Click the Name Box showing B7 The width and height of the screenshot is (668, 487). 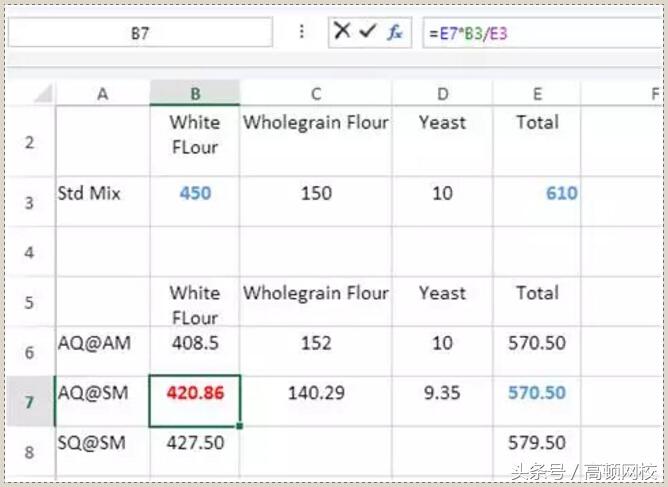pos(140,32)
